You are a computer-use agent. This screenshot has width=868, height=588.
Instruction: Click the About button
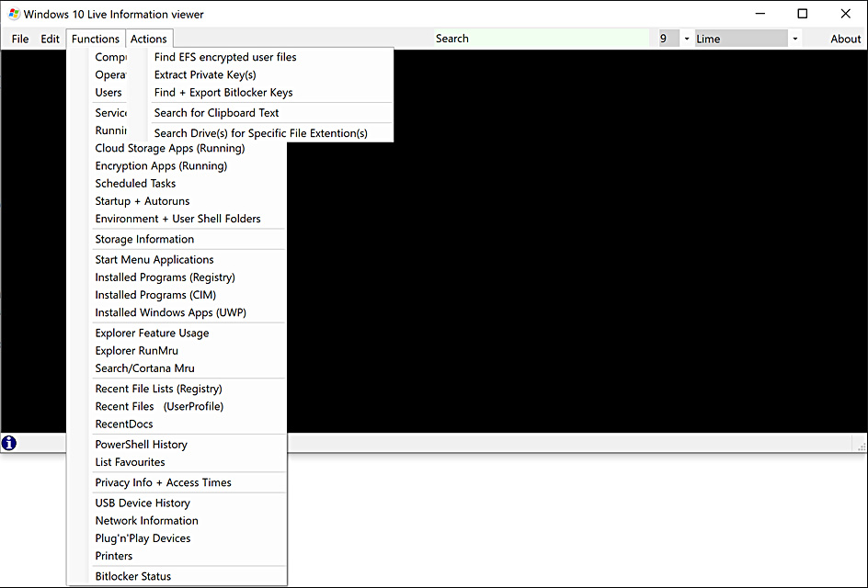pos(845,39)
